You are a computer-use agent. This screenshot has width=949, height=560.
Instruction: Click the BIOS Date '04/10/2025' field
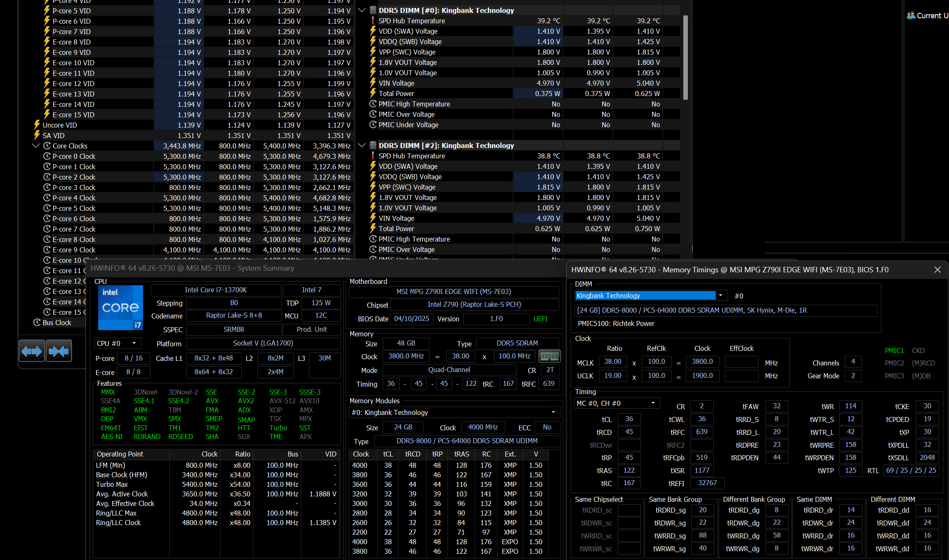point(411,318)
